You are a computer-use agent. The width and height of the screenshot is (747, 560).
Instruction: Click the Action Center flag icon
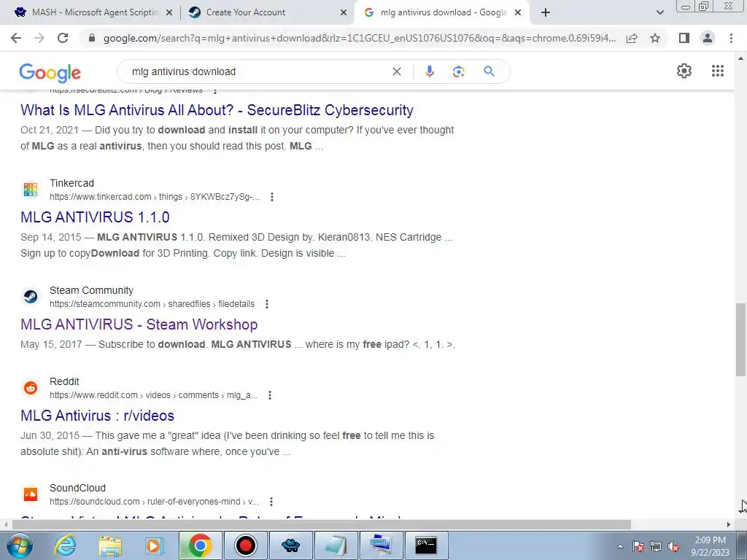(x=638, y=546)
